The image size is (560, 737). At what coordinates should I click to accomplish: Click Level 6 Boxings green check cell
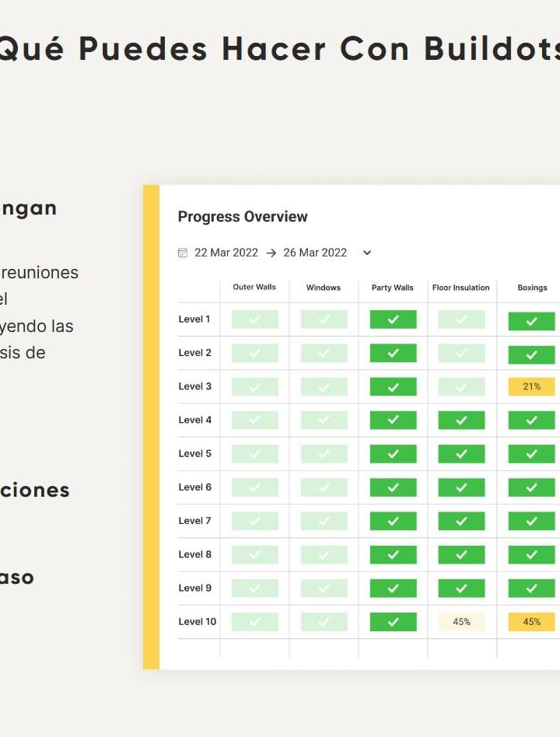(x=531, y=487)
